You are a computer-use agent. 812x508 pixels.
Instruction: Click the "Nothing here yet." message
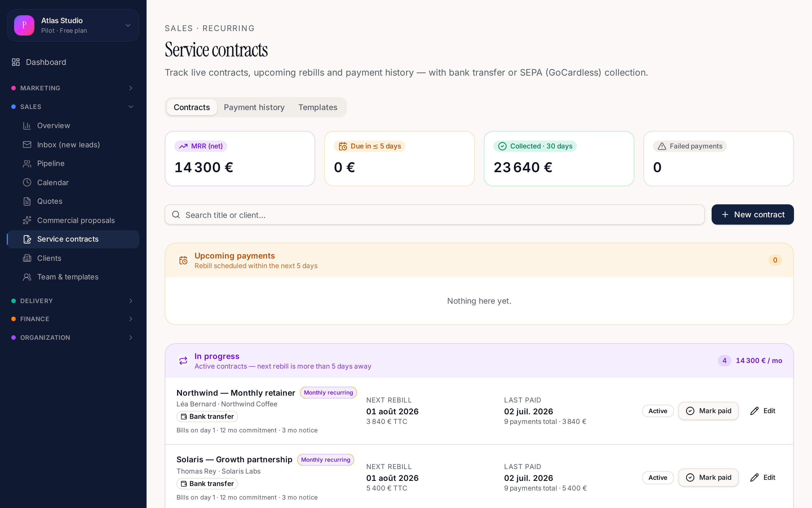(x=479, y=301)
